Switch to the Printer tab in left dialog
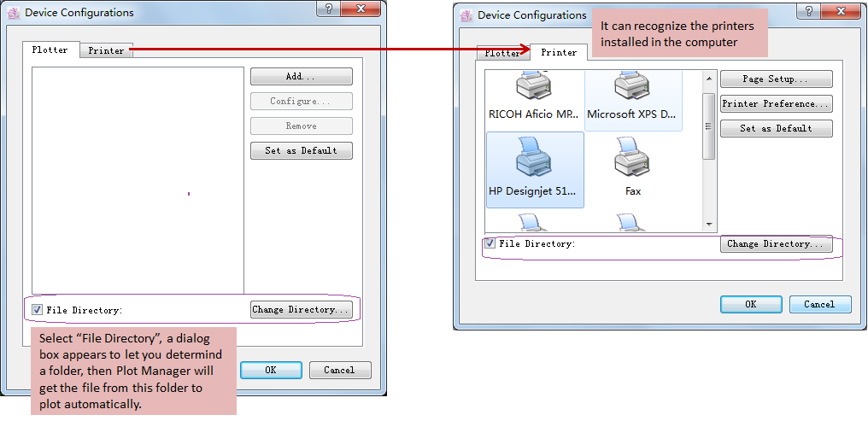The height and width of the screenshot is (421, 868). 106,50
